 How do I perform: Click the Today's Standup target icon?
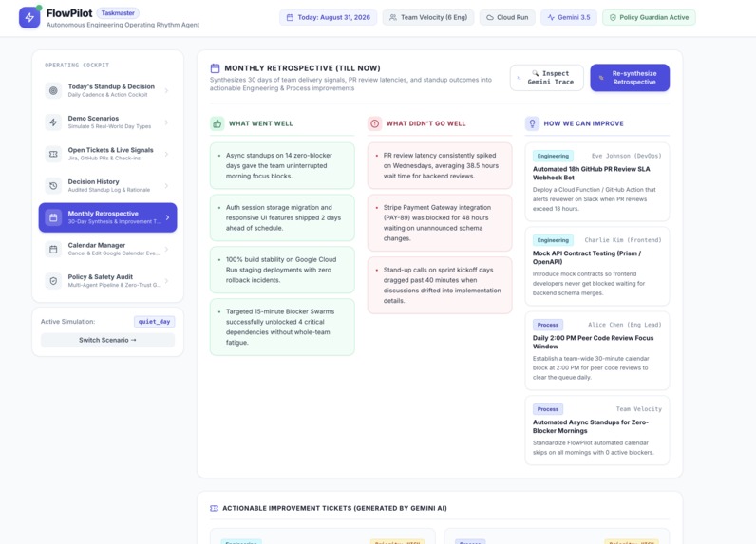coord(53,90)
